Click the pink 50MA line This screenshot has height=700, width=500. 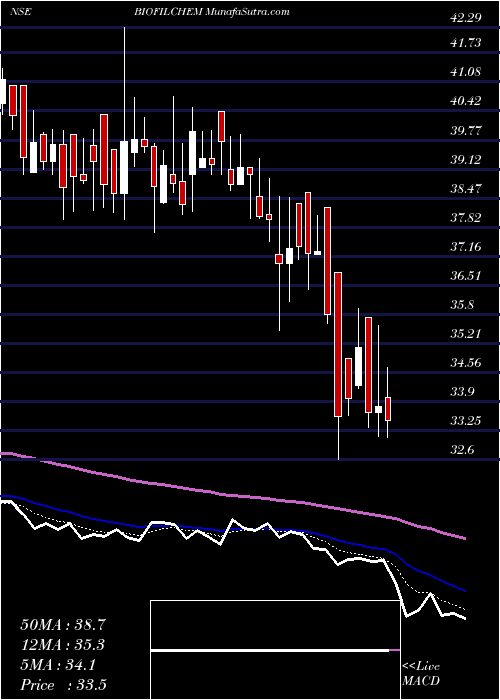pyautogui.click(x=232, y=496)
